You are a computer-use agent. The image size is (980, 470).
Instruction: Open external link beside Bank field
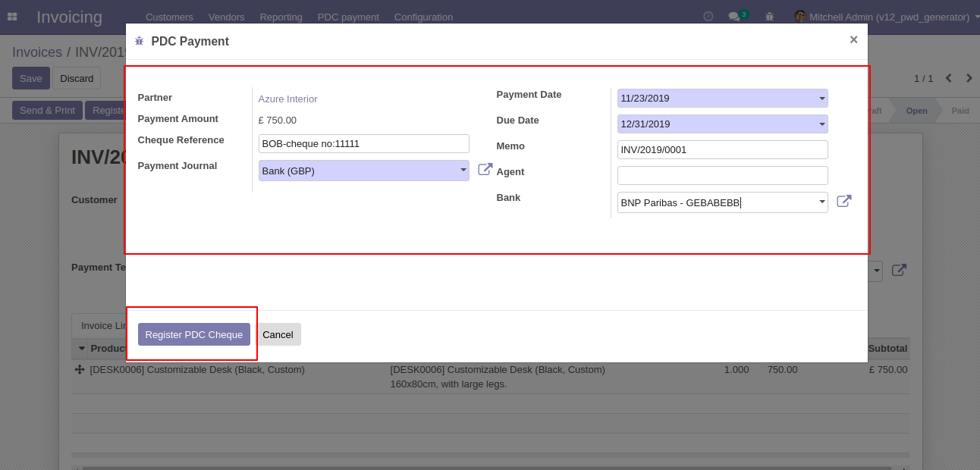pyautogui.click(x=843, y=202)
